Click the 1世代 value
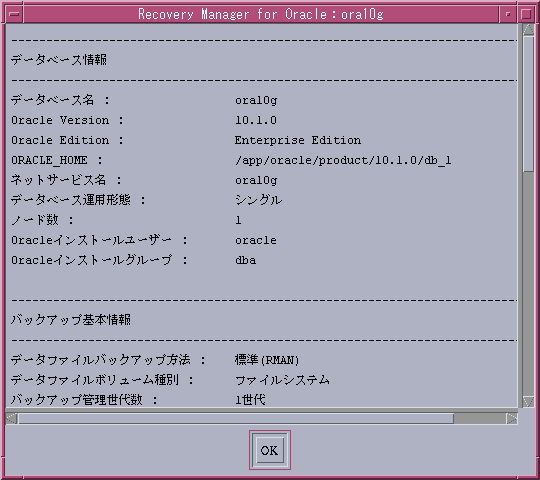540x480 pixels. click(x=250, y=400)
